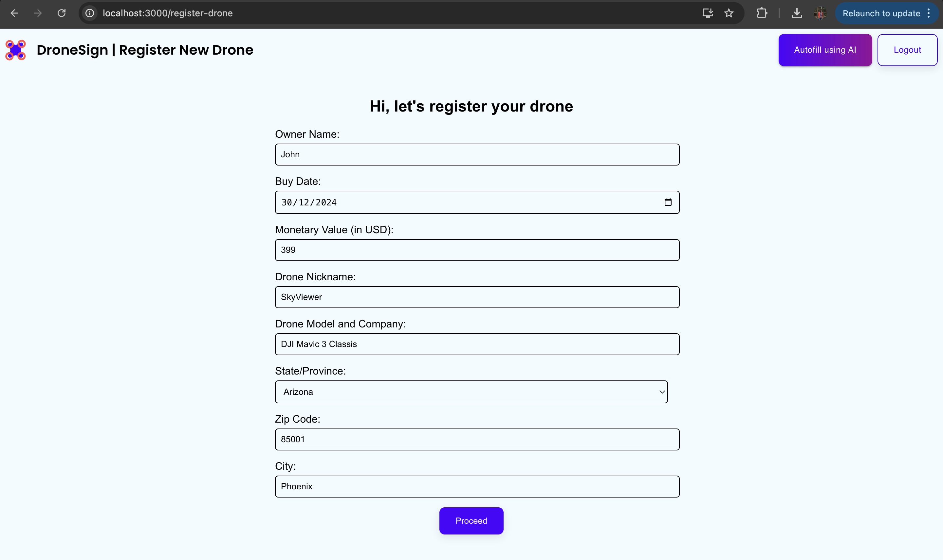Open the browser downloads icon

click(796, 13)
